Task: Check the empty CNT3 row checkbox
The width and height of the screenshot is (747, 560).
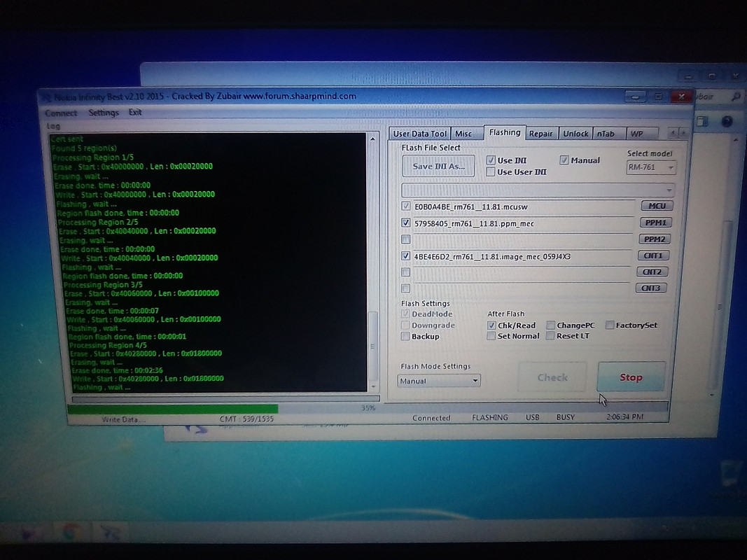Action: click(405, 288)
